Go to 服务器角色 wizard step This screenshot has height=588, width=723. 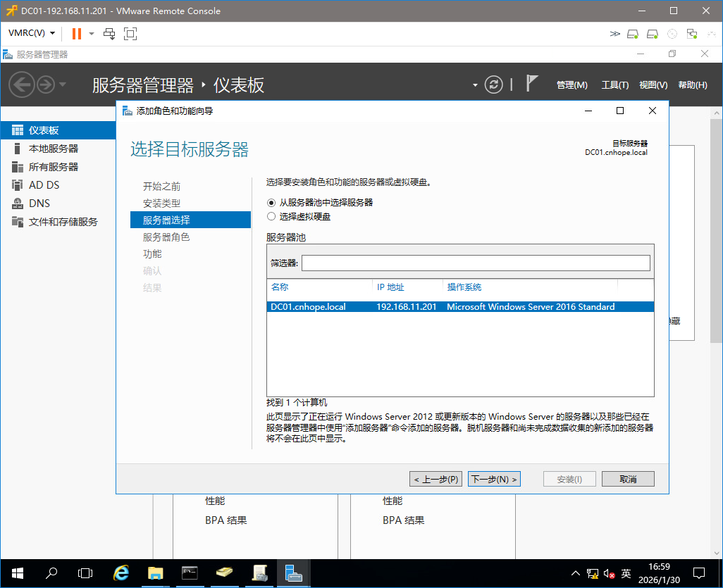click(x=166, y=237)
